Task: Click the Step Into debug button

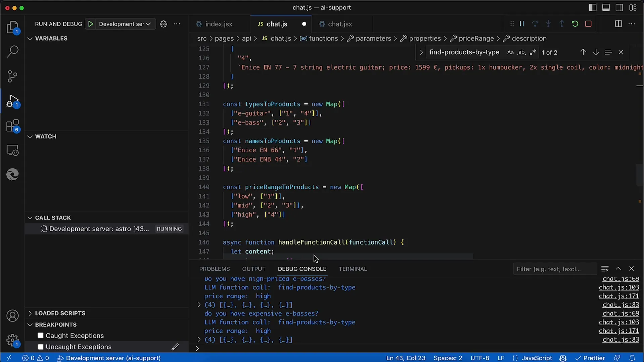Action: pos(548,24)
